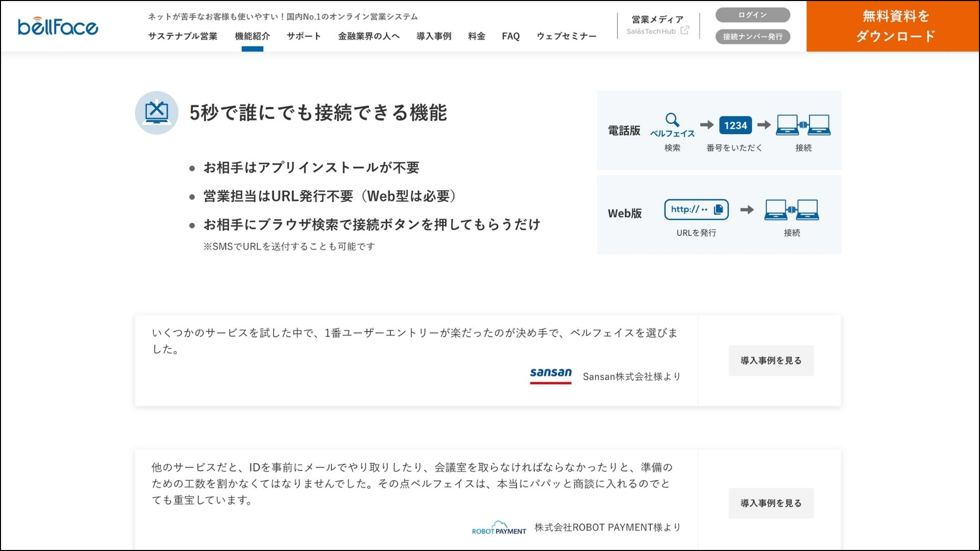
Task: Open the 導入事例 navigation item
Action: (433, 36)
